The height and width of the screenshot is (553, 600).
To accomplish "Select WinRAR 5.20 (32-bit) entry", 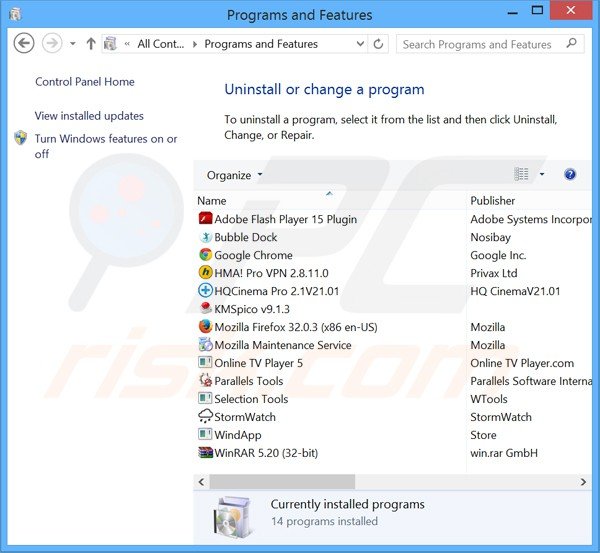I will click(266, 453).
